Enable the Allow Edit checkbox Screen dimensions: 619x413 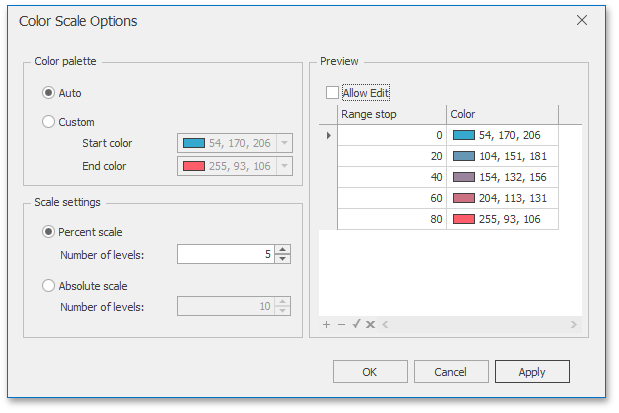click(x=332, y=93)
